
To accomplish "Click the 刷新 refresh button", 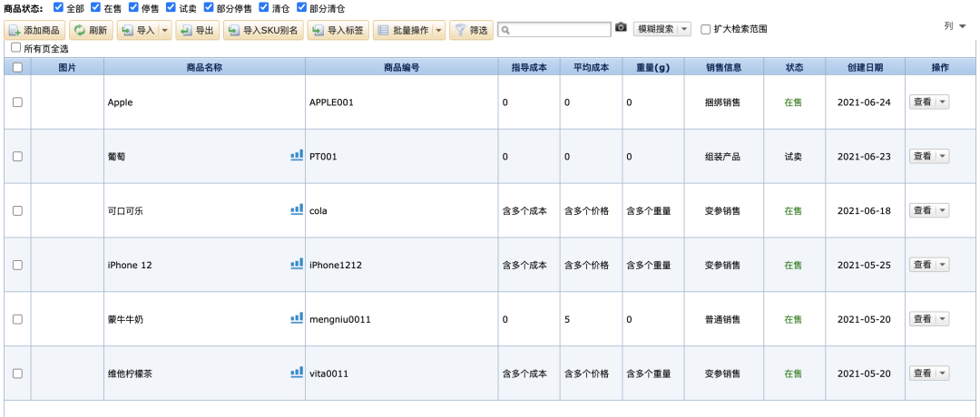I will tap(91, 30).
